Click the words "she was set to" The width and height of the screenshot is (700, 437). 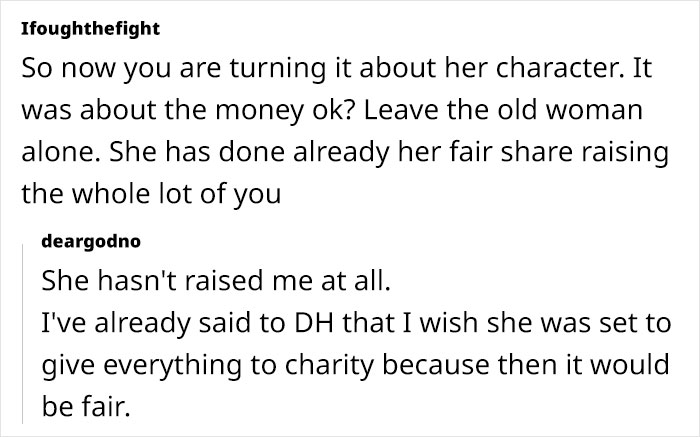pos(596,324)
